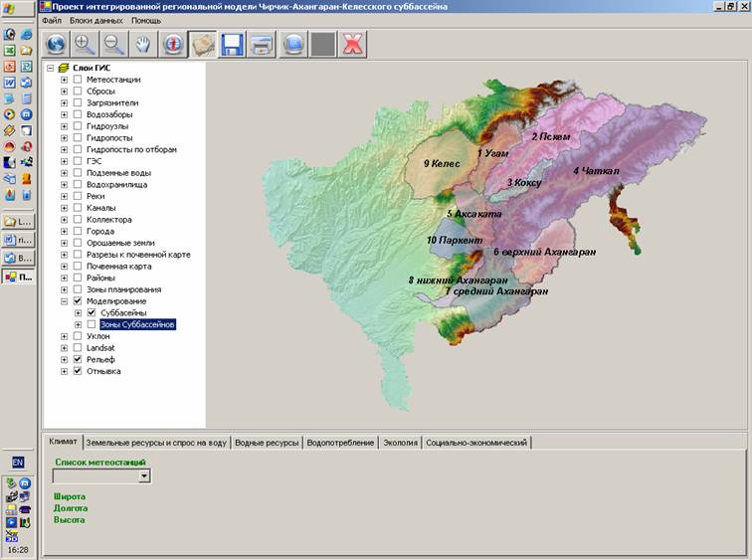Click the red X toolbar icon
Image resolution: width=752 pixels, height=560 pixels.
coord(351,44)
